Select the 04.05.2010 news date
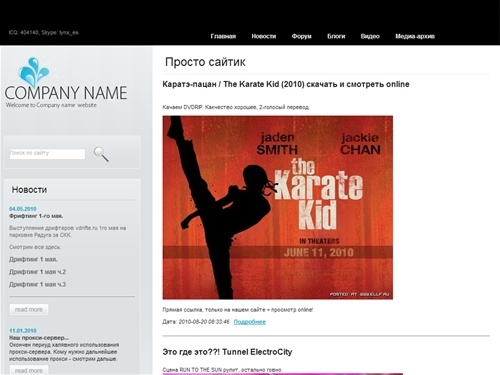The width and height of the screenshot is (500, 375). click(x=23, y=209)
